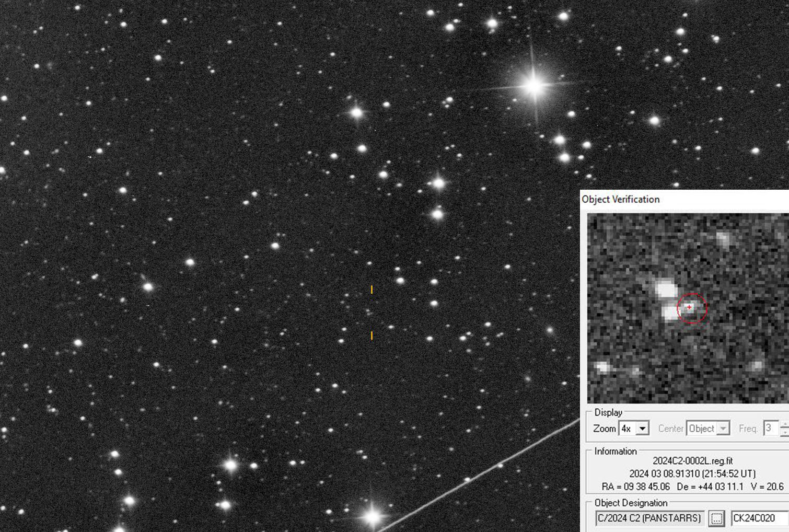Image resolution: width=789 pixels, height=532 pixels.
Task: Click the red cross marker in the preview
Action: click(690, 307)
